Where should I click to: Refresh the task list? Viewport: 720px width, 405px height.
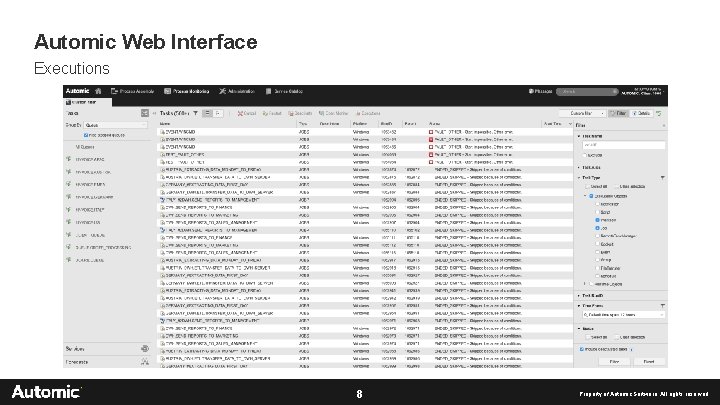pos(659,113)
